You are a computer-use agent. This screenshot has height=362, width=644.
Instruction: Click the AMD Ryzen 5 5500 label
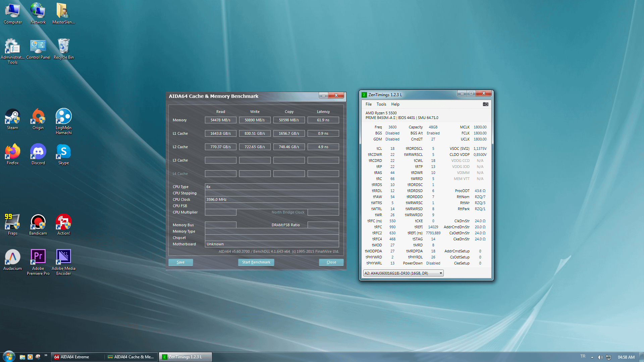(x=381, y=113)
